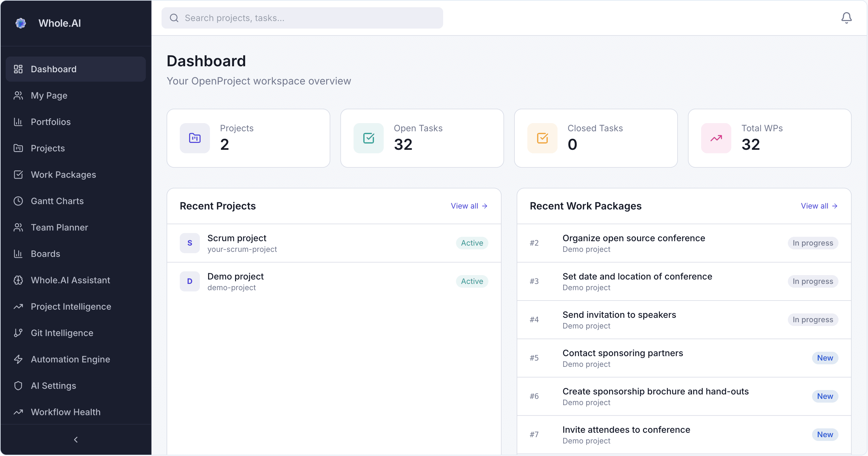Switch to the Work Packages section
This screenshot has width=868, height=456.
[x=64, y=174]
